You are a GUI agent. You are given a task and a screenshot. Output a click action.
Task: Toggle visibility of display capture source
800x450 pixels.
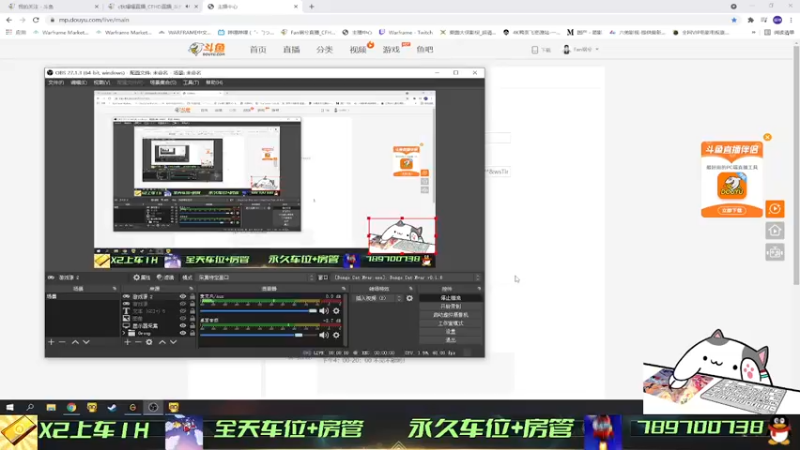click(x=183, y=326)
